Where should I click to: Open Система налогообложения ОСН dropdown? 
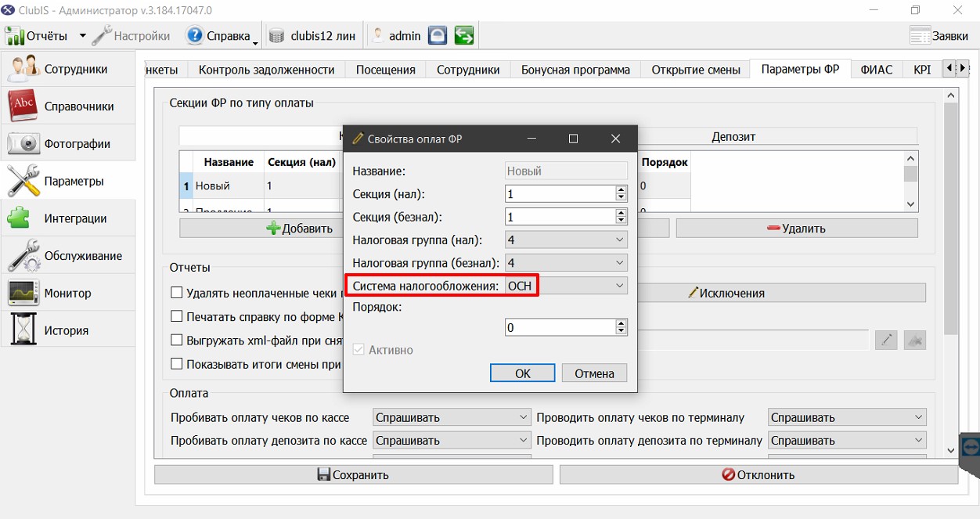(x=566, y=286)
